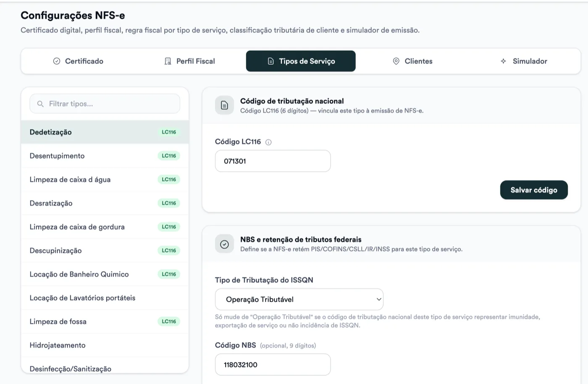Screen dimensions: 588x384
Task: Focus the Filtrar tipos search field
Action: tap(105, 104)
